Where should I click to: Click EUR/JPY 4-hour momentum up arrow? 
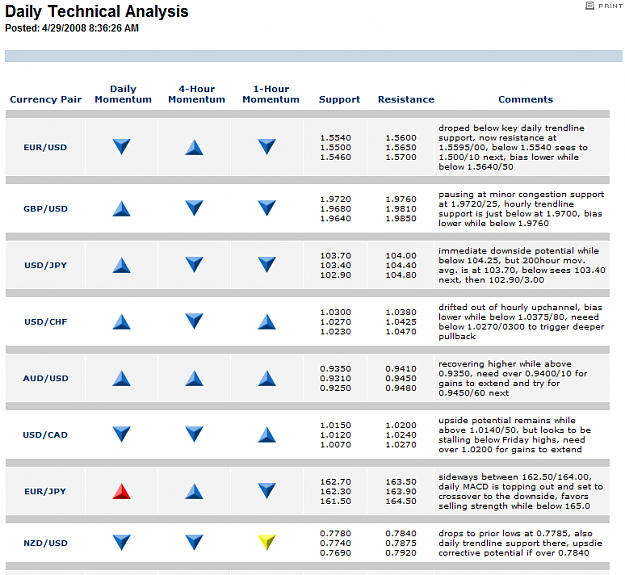[194, 491]
